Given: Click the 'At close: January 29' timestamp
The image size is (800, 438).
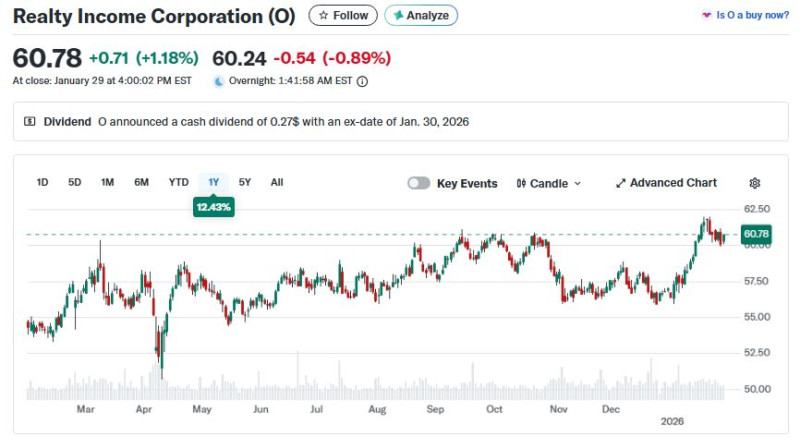Looking at the screenshot, I should 102,81.
